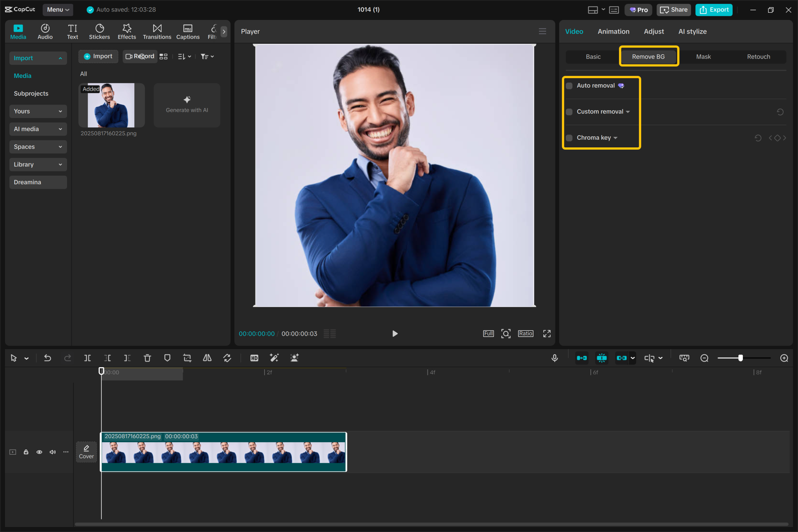
Task: Click the Split clip icon in timeline toolbar
Action: point(87,358)
